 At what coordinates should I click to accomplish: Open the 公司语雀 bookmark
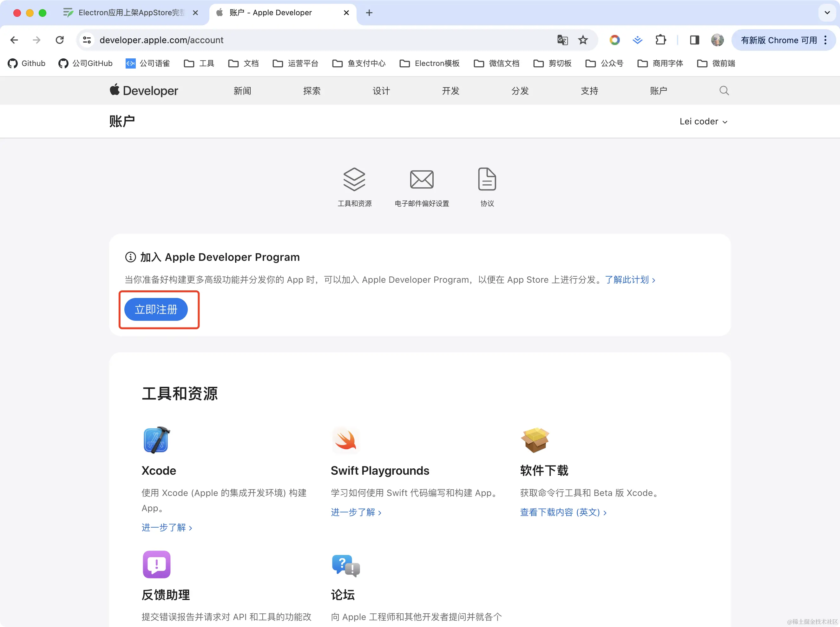click(148, 63)
